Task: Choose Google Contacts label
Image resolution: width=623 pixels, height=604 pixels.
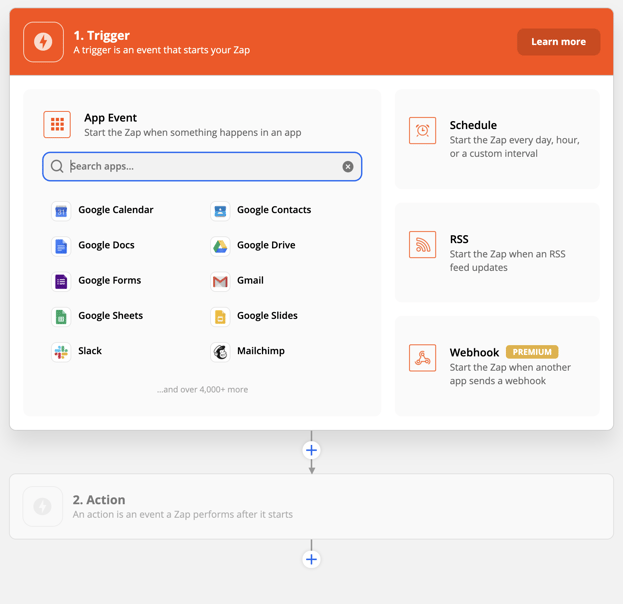Action: [x=274, y=210]
